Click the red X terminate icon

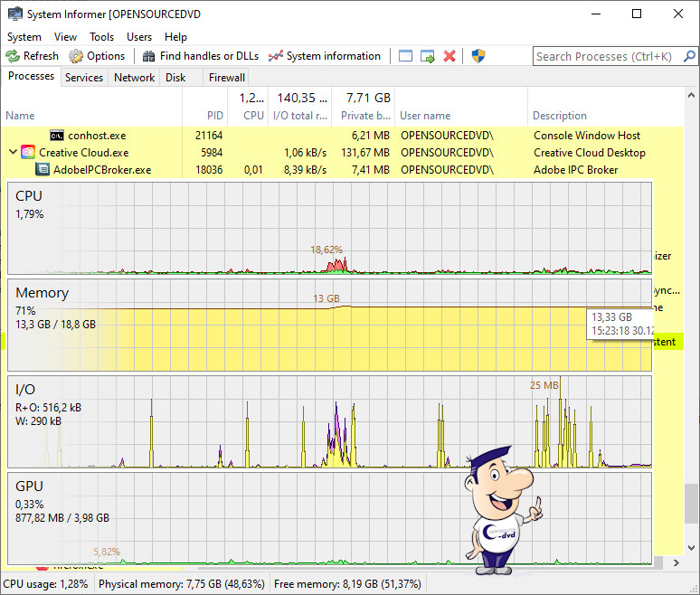pyautogui.click(x=450, y=56)
